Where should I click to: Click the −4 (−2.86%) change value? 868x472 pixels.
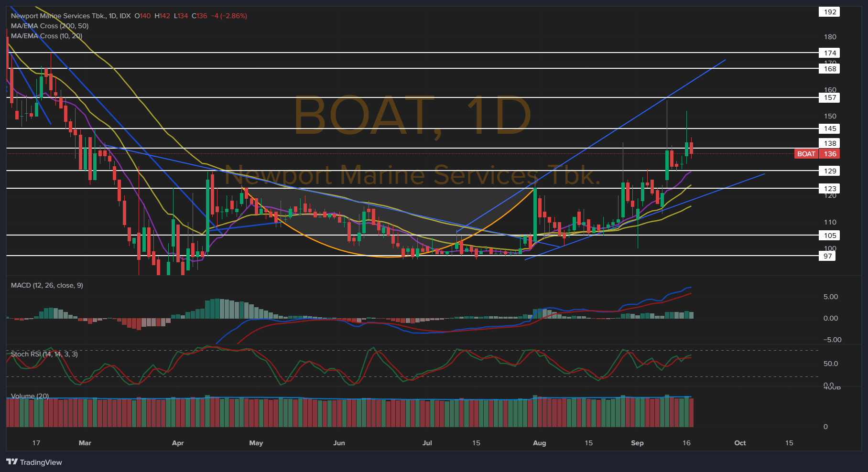coord(229,16)
